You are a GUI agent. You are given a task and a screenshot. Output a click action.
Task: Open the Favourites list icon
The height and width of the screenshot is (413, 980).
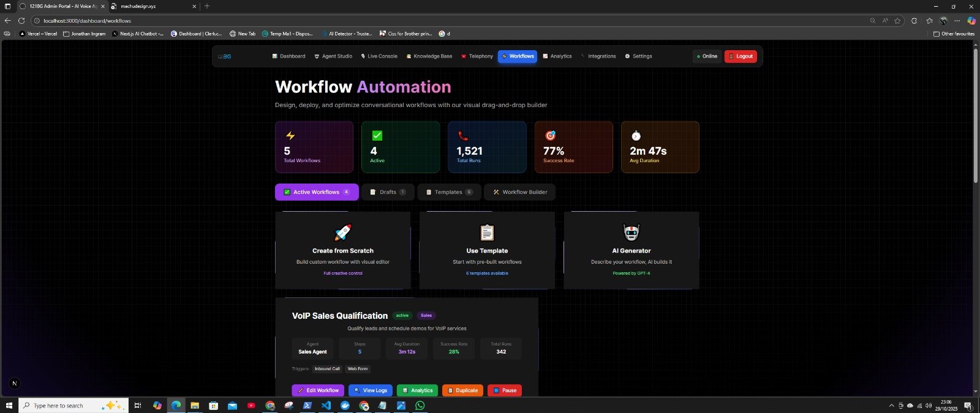(x=929, y=21)
